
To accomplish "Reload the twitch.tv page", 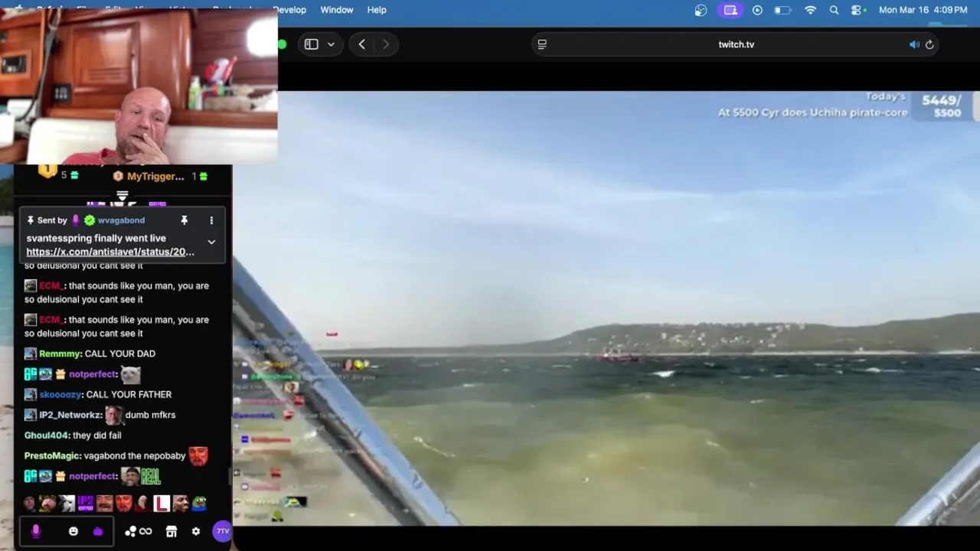I will [x=929, y=44].
